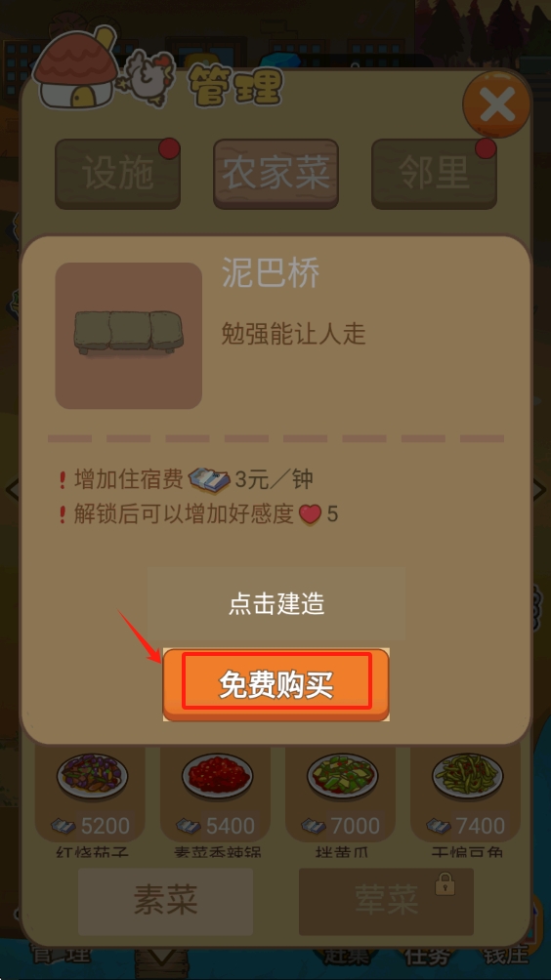Tap the chicken icon beside 管理
The image size is (551, 980).
point(148,77)
